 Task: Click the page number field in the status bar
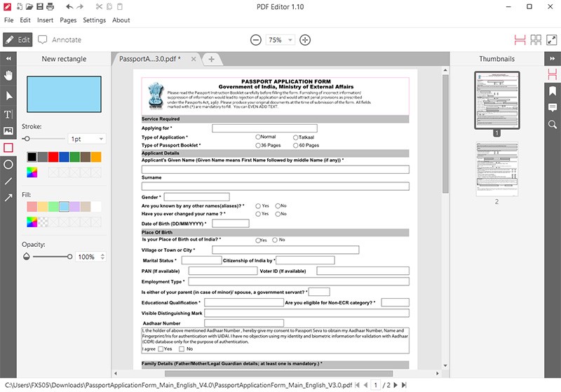(x=375, y=385)
